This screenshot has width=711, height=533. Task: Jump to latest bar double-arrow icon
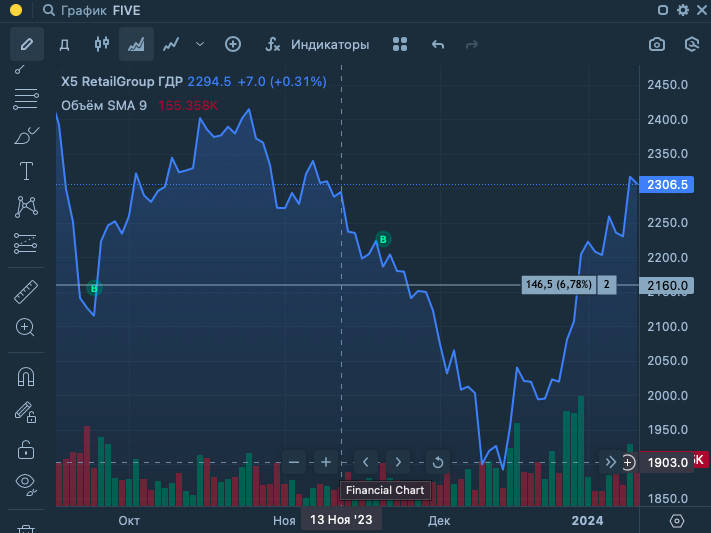point(610,462)
